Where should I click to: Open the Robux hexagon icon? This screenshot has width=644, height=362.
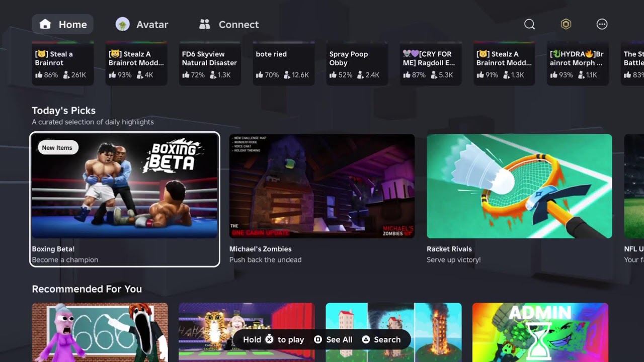click(x=566, y=24)
